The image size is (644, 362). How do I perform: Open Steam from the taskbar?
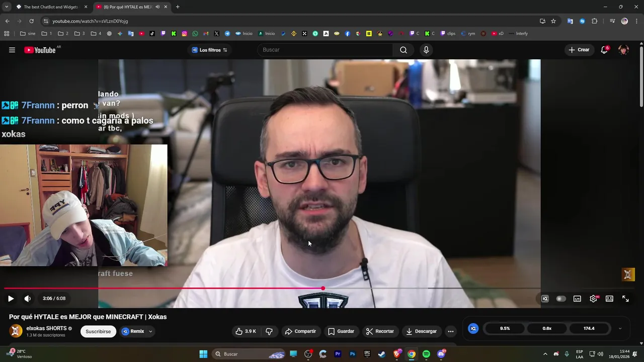tap(382, 354)
